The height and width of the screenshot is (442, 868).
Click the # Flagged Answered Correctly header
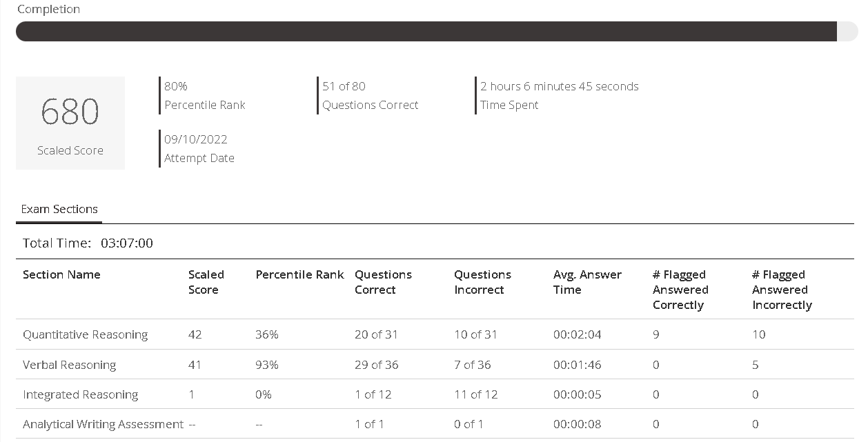tap(680, 290)
